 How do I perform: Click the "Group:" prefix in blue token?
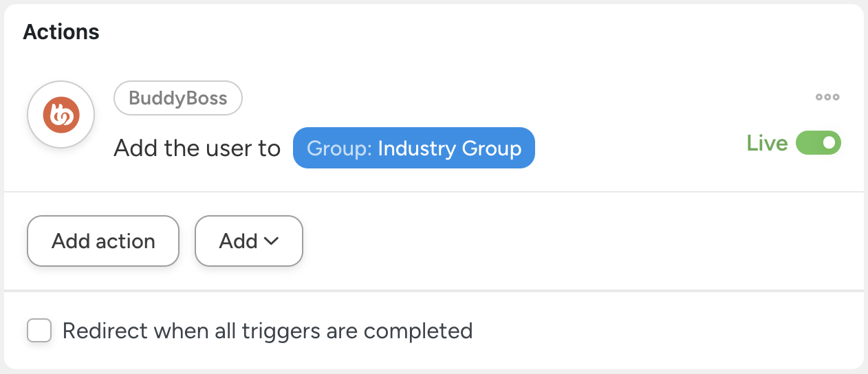coord(339,148)
